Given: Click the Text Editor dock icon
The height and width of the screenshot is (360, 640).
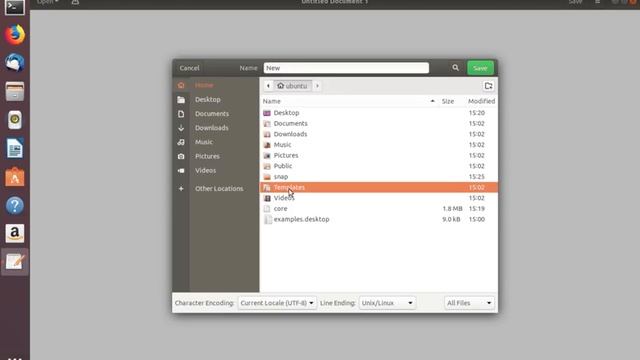Looking at the screenshot, I should click(x=15, y=262).
